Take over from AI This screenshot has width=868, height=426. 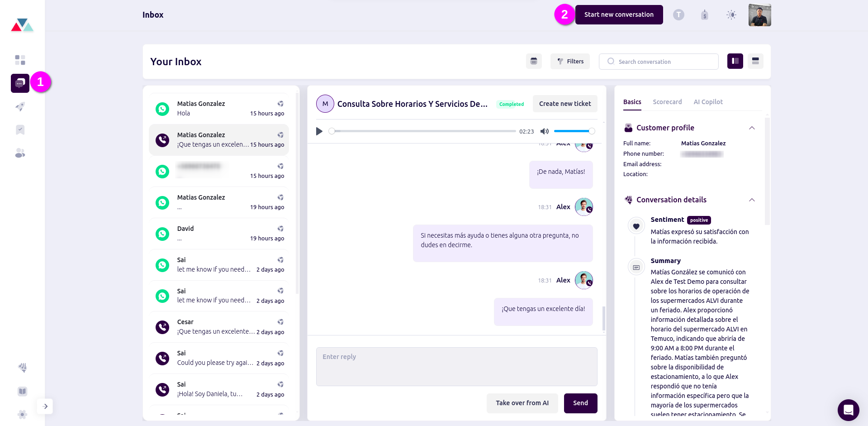[522, 403]
